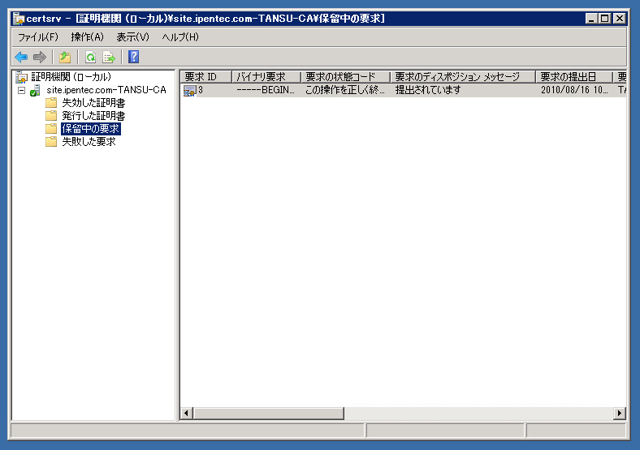This screenshot has width=640, height=450.
Task: Open the 失効した証明書 folder
Action: [x=93, y=103]
